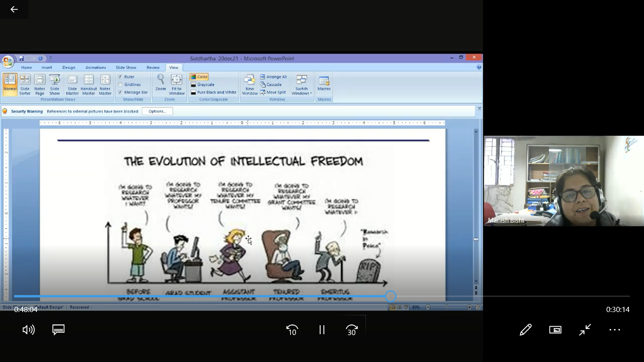The height and width of the screenshot is (362, 644).
Task: Click the Notes Page view icon
Action: 40,85
